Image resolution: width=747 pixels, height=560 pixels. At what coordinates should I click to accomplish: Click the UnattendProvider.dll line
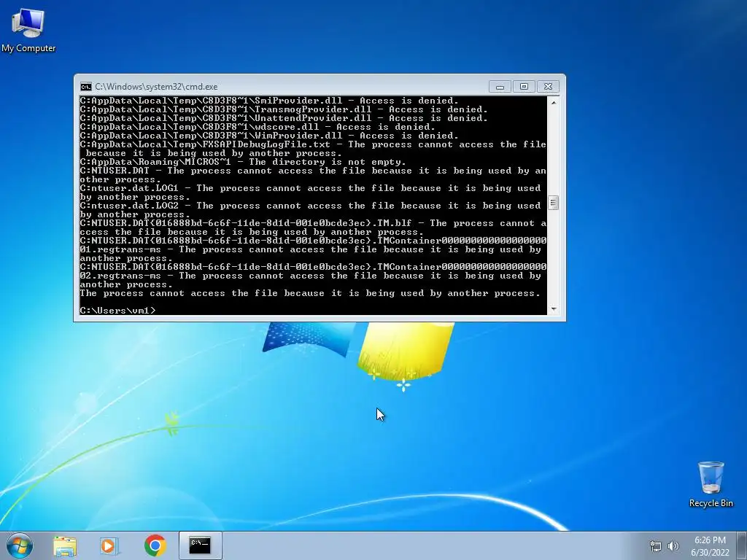click(284, 118)
